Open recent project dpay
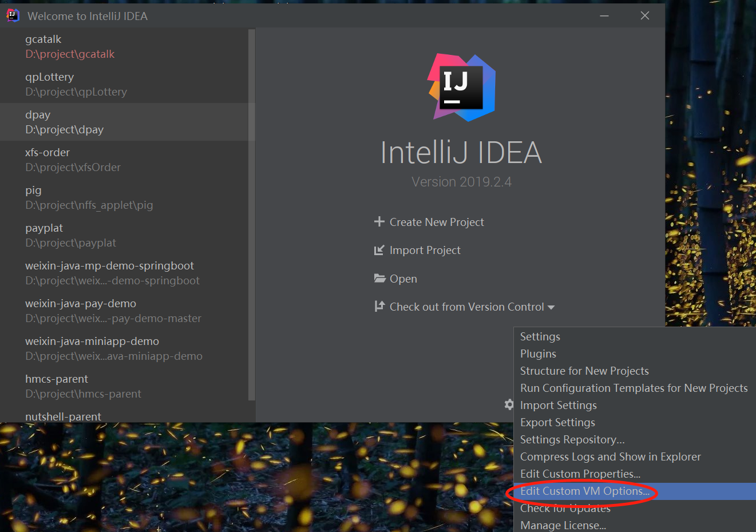The height and width of the screenshot is (532, 756). pyautogui.click(x=124, y=122)
